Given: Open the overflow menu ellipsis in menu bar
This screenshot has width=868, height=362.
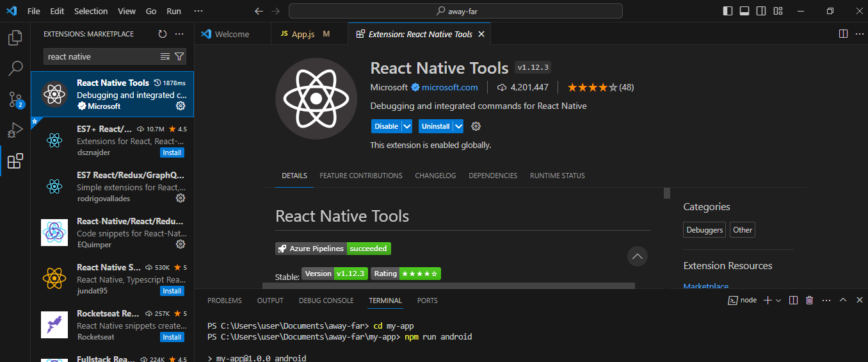Looking at the screenshot, I should tap(198, 12).
